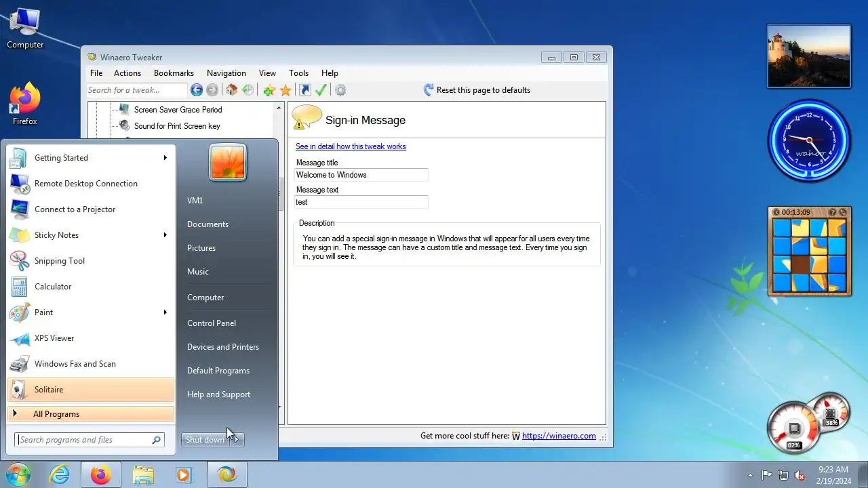Click the Calculator icon in Start menu
The width and height of the screenshot is (868, 488).
click(x=19, y=287)
